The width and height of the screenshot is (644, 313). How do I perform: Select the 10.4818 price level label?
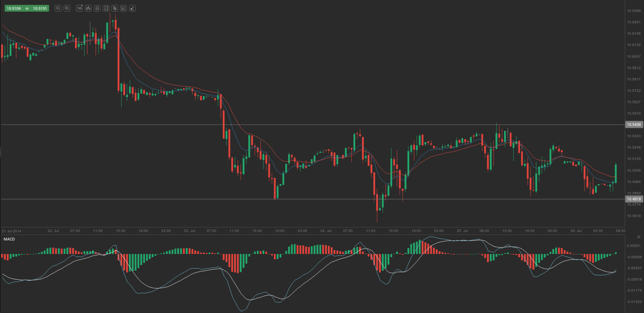coord(634,199)
